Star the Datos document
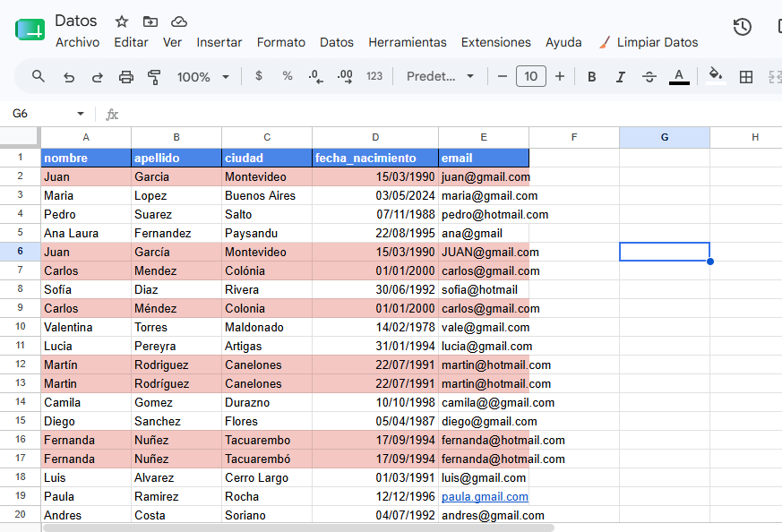 (x=121, y=21)
